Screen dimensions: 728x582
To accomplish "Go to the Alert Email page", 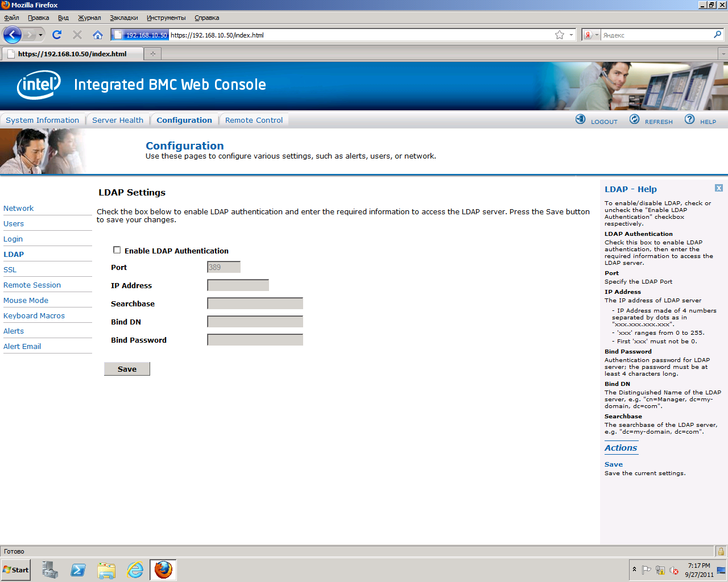I will point(22,346).
